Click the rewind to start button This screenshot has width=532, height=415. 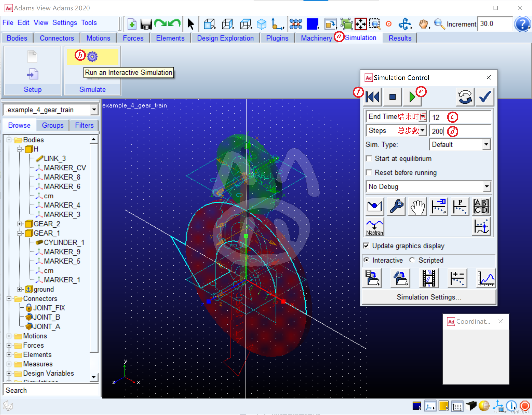tap(372, 97)
